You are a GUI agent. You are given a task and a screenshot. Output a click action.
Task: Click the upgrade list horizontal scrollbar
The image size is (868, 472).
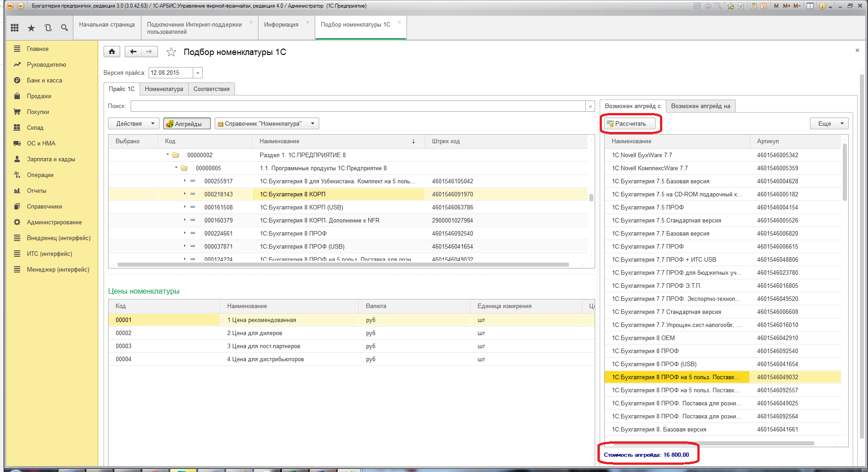point(714,443)
